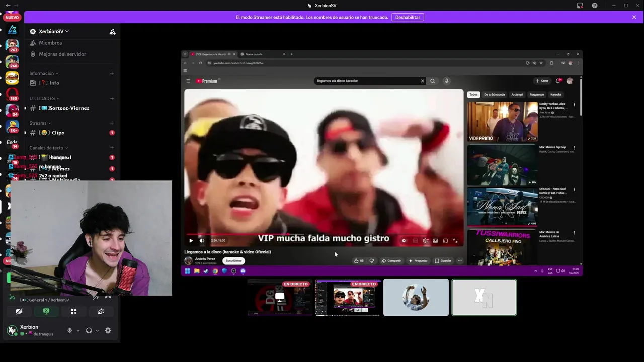644x362 pixels.
Task: Open the server with the 150 badge
Action: tap(12, 95)
